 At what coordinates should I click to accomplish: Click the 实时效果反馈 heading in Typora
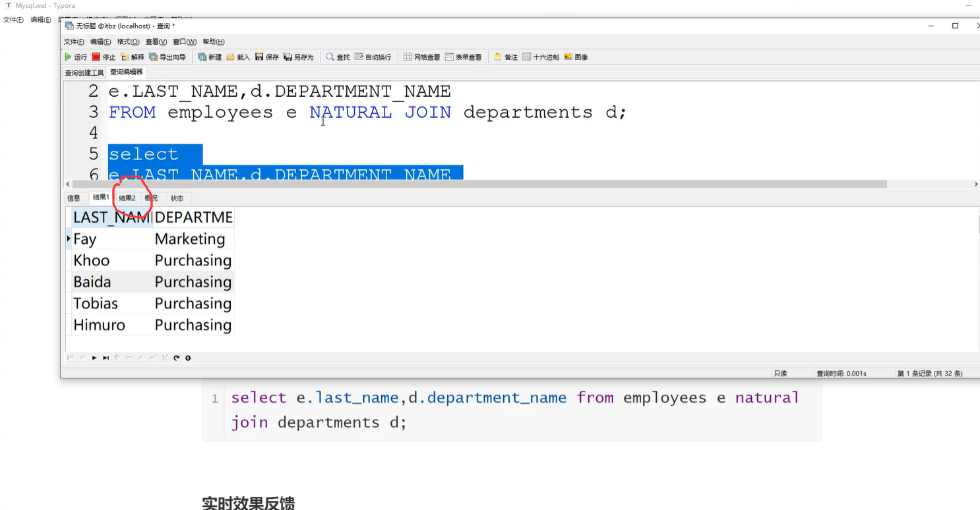pos(248,502)
